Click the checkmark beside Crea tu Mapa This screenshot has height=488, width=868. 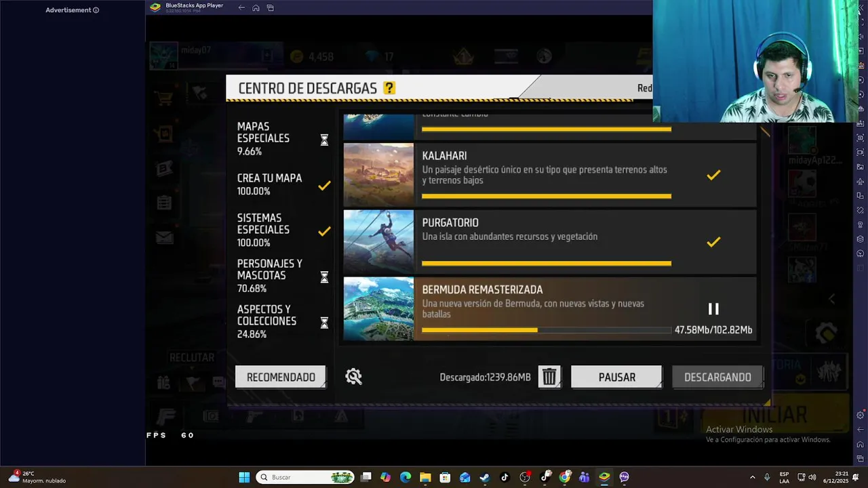pos(324,185)
